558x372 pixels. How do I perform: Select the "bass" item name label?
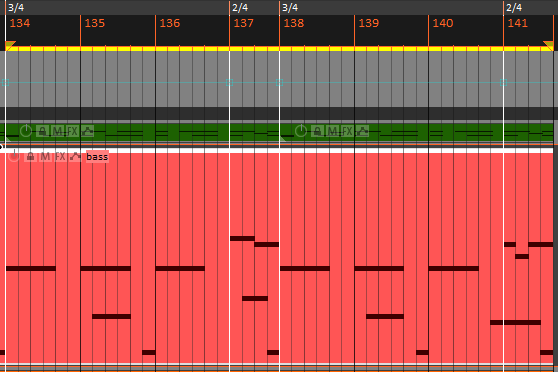tap(97, 157)
